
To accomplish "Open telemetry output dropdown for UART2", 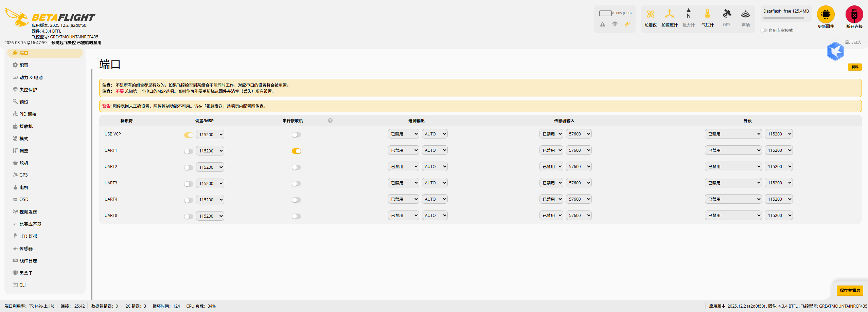I will coord(403,166).
